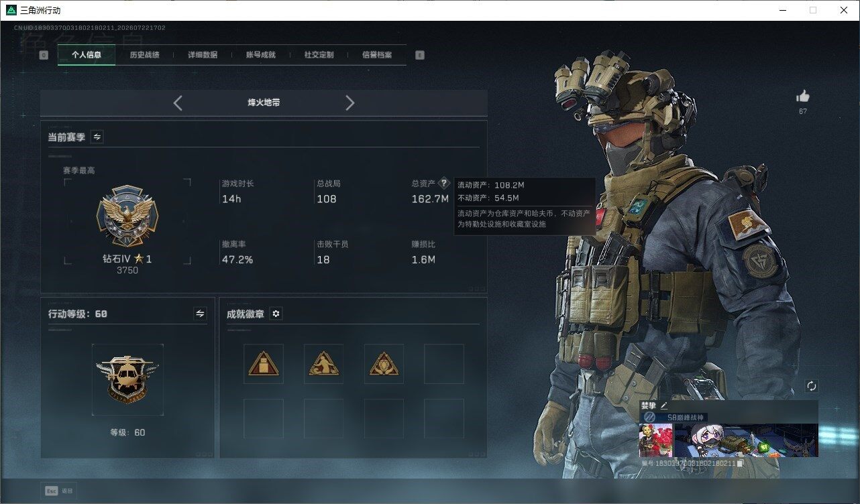This screenshot has height=504, width=860.
Task: Give a like with the thumbs-up icon
Action: coord(803,97)
